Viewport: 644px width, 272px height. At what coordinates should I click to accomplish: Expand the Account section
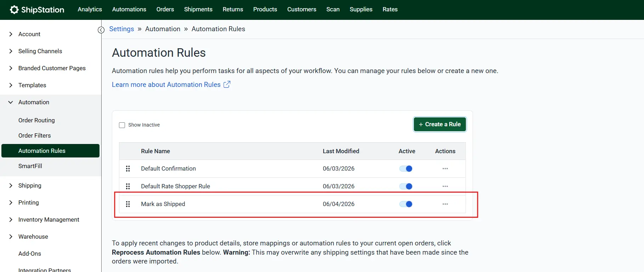tap(11, 34)
